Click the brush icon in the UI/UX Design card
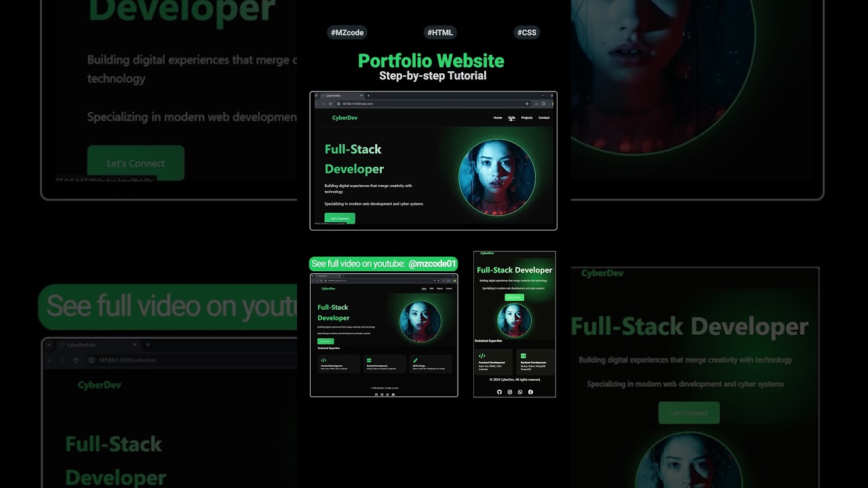The image size is (868, 488). tap(416, 361)
